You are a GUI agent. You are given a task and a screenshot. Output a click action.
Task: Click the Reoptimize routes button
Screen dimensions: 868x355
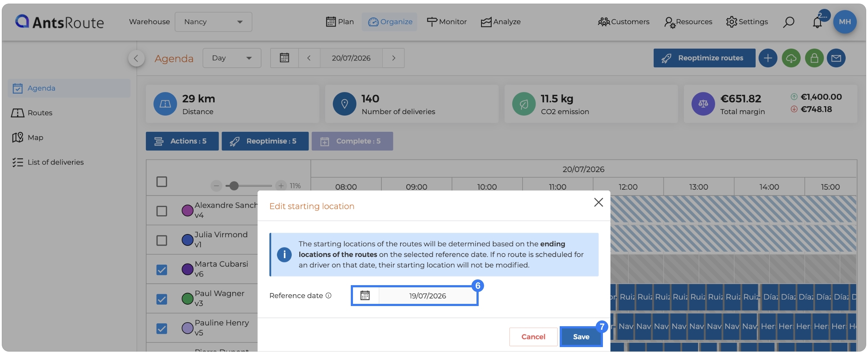click(704, 58)
